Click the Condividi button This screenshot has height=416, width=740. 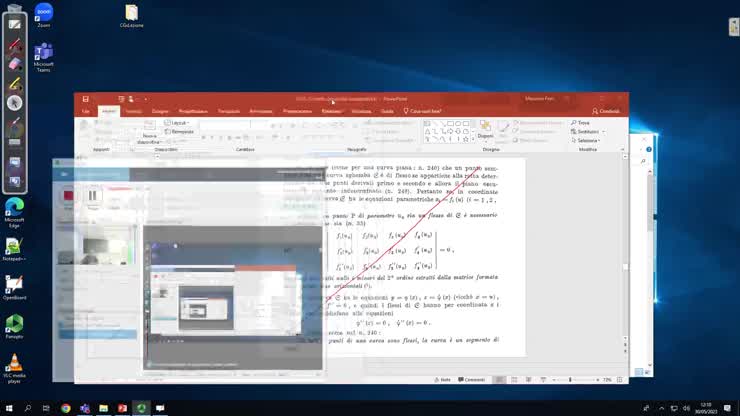(605, 111)
